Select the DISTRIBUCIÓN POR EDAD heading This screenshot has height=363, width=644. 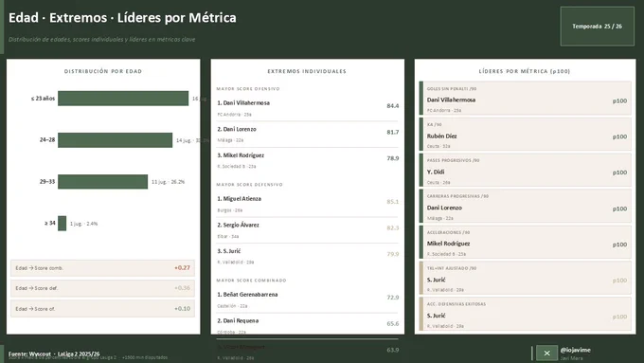click(103, 71)
